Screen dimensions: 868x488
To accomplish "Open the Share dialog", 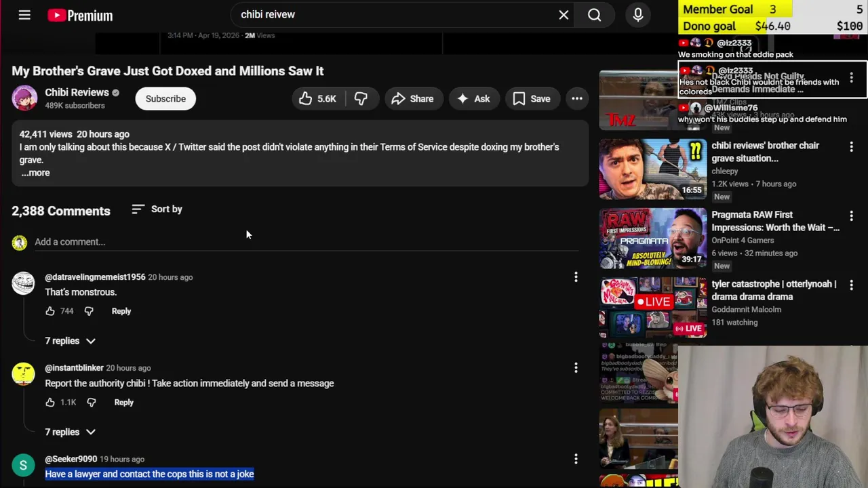I will [412, 99].
